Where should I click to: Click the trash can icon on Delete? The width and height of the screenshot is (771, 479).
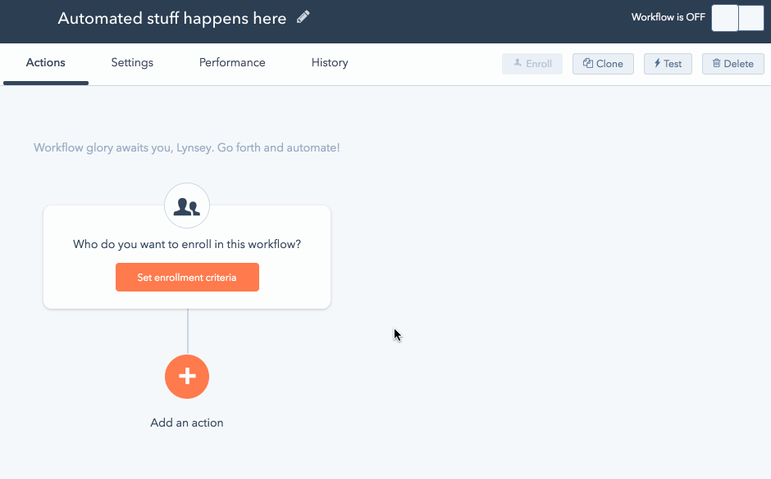pyautogui.click(x=716, y=63)
